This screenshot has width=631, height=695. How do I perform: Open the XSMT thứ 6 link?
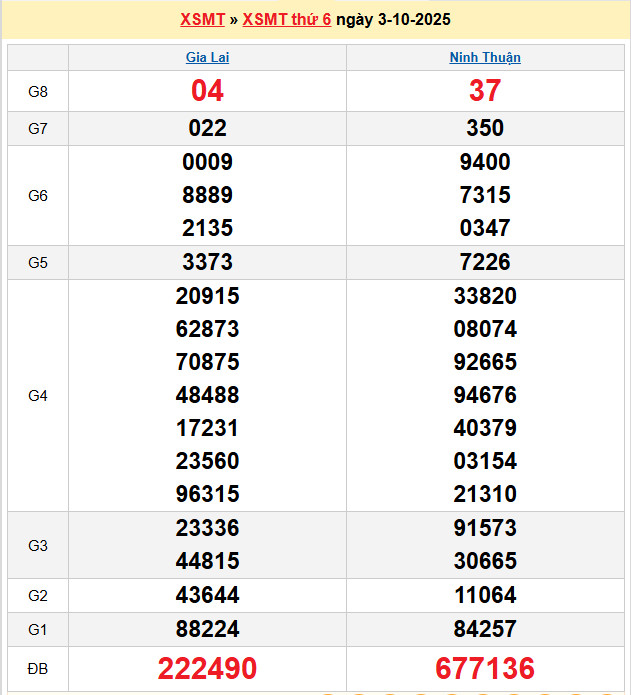286,20
